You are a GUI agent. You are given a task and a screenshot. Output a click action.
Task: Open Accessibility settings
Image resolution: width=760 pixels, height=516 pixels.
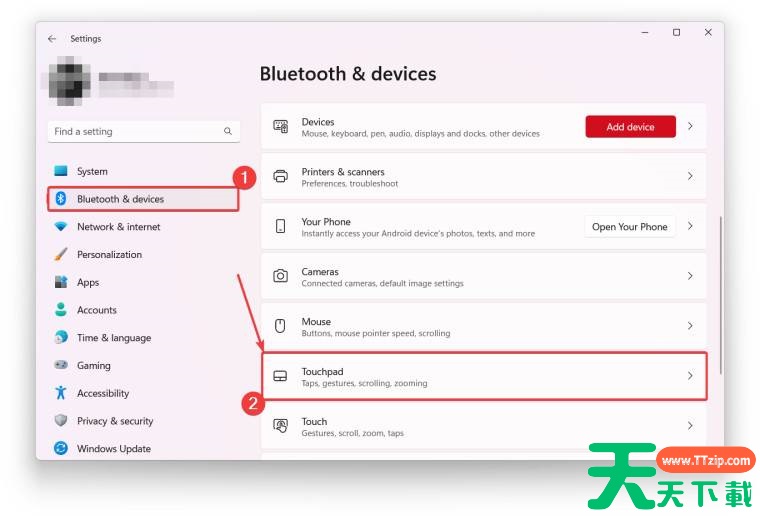click(143, 393)
